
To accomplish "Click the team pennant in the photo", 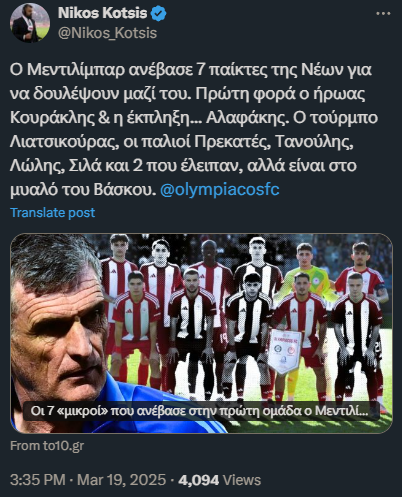I will (284, 351).
